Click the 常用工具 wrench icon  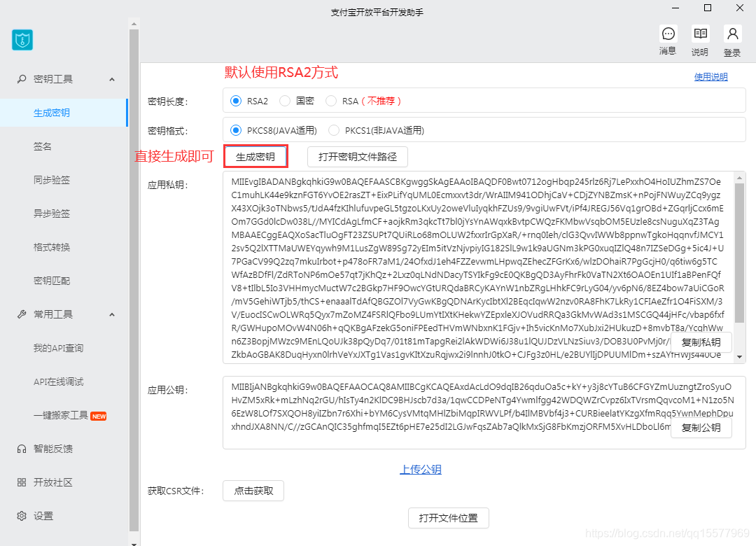(x=22, y=314)
